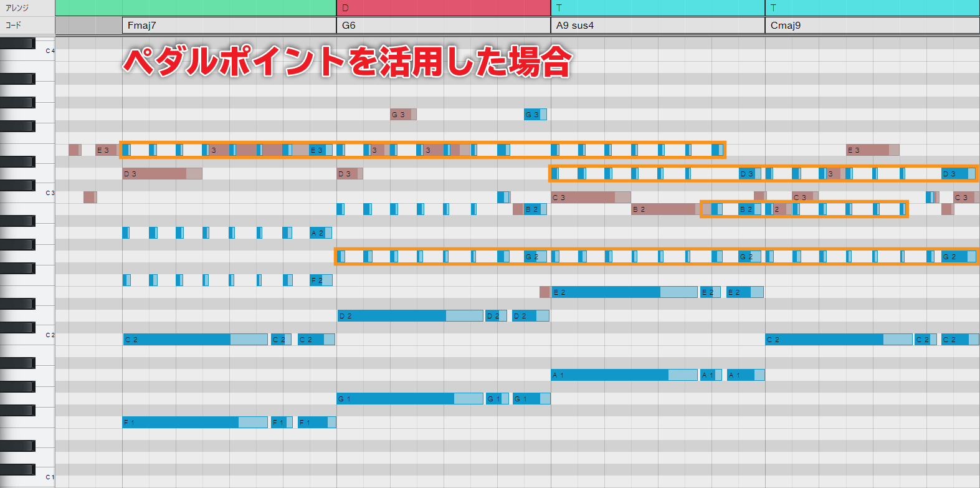The width and height of the screenshot is (980, 488).
Task: Select the brown E3 note before Fmaj7
Action: 107,150
